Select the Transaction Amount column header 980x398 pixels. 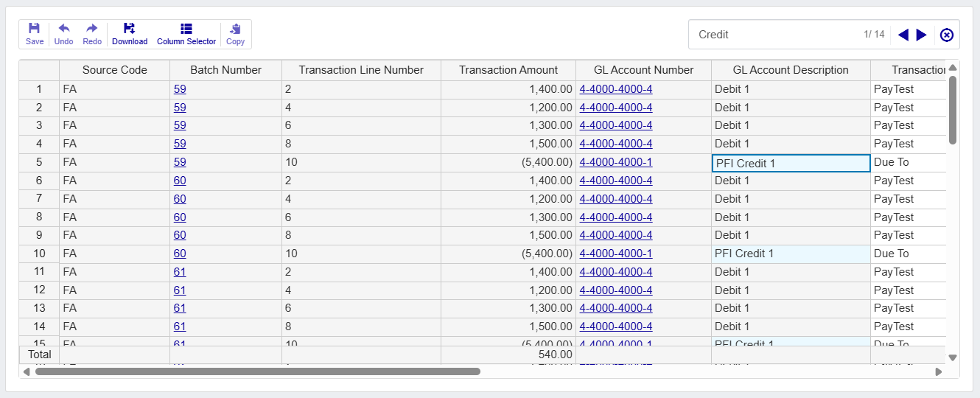[x=508, y=70]
